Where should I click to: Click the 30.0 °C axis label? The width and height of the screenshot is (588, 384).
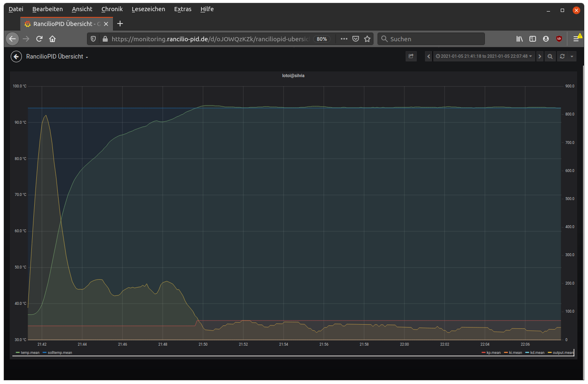(20, 340)
